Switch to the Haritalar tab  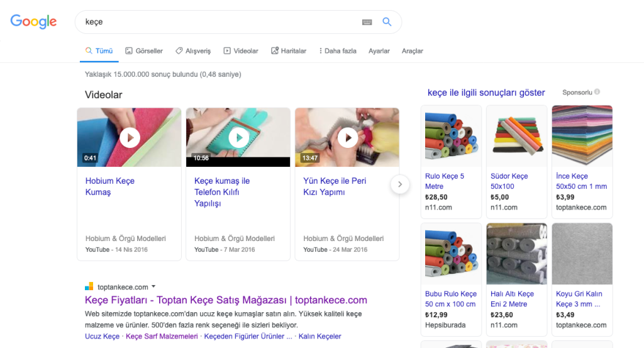pyautogui.click(x=288, y=51)
